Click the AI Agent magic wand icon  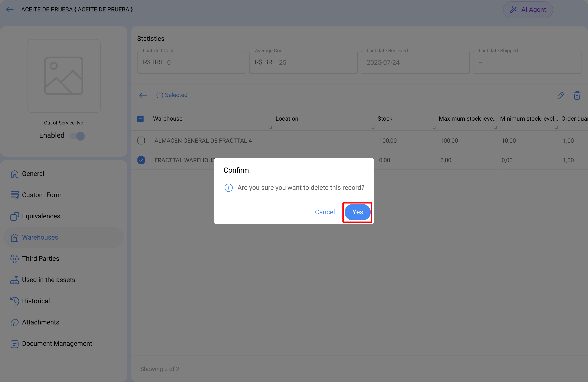click(513, 10)
